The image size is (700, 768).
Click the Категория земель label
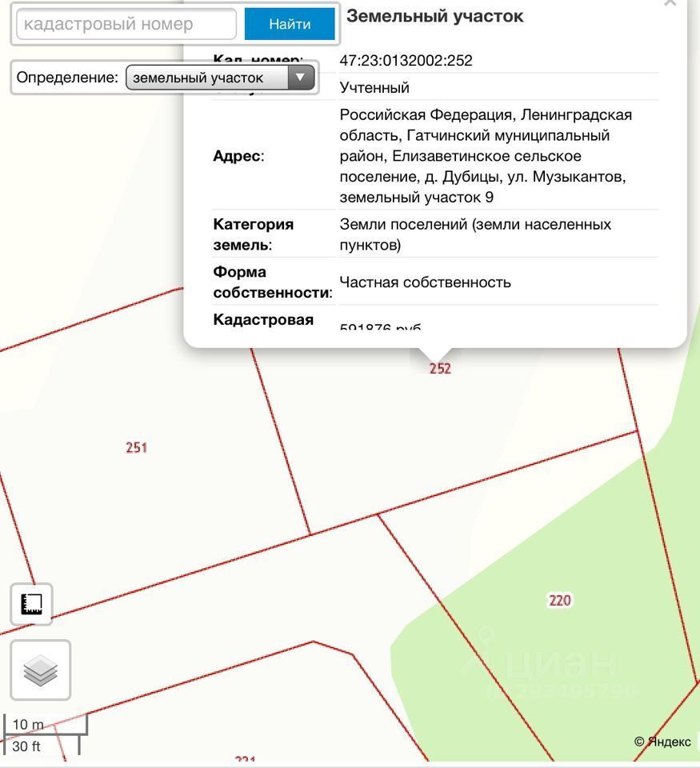(x=254, y=234)
